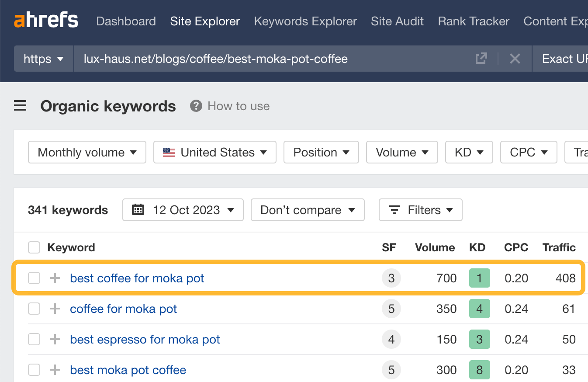This screenshot has height=382, width=588.
Task: Click the green KD badge showing 1
Action: point(479,278)
